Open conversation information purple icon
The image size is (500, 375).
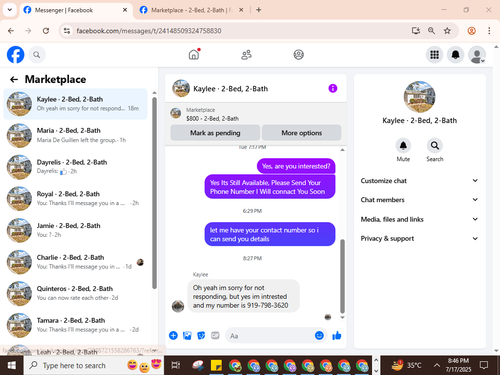[333, 88]
